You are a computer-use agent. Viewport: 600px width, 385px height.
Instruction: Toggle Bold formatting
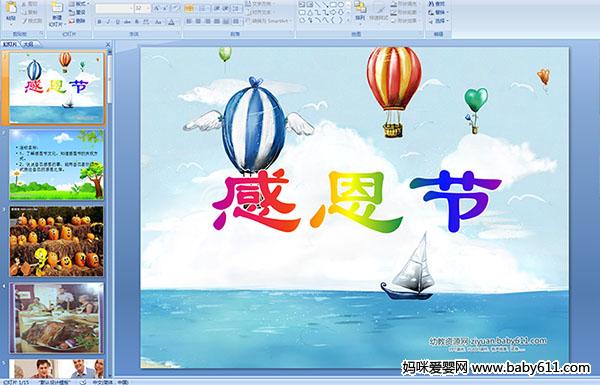coord(99,22)
